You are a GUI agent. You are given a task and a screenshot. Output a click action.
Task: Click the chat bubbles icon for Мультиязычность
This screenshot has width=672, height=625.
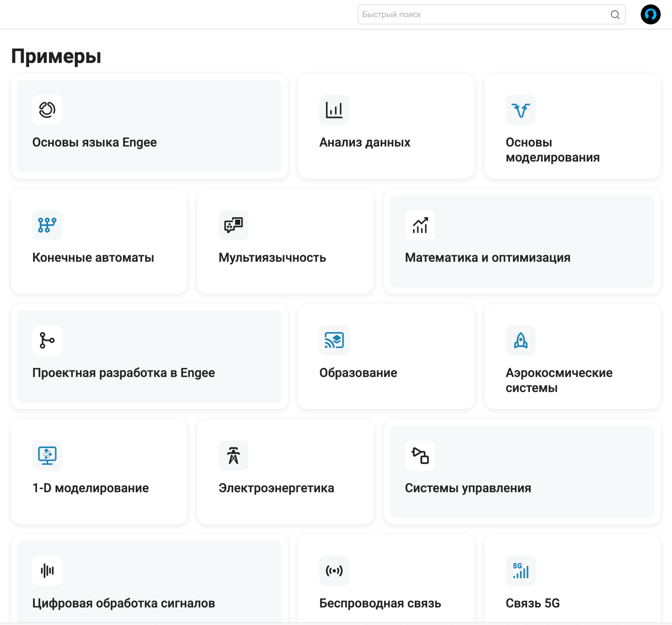click(233, 225)
